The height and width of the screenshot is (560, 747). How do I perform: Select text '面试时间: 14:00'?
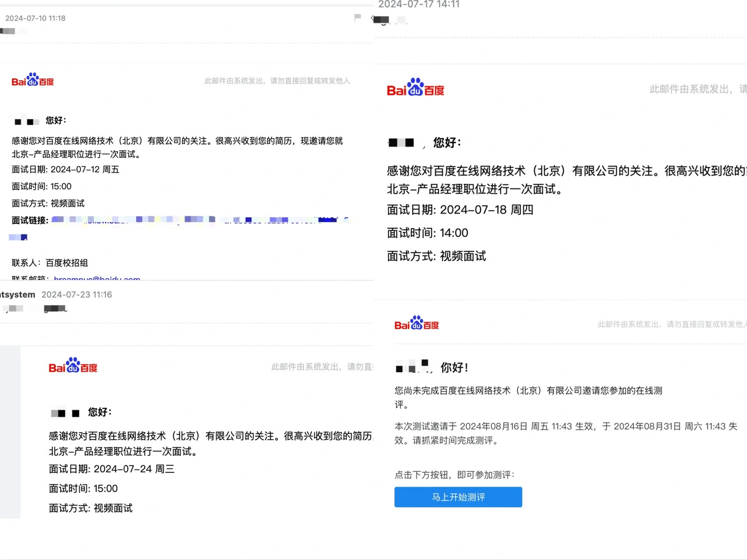pos(427,233)
